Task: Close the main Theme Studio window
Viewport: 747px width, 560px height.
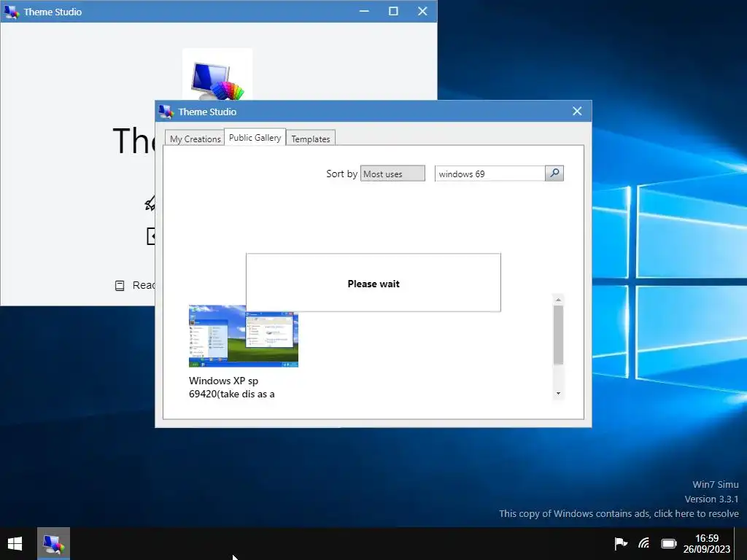Action: click(422, 11)
